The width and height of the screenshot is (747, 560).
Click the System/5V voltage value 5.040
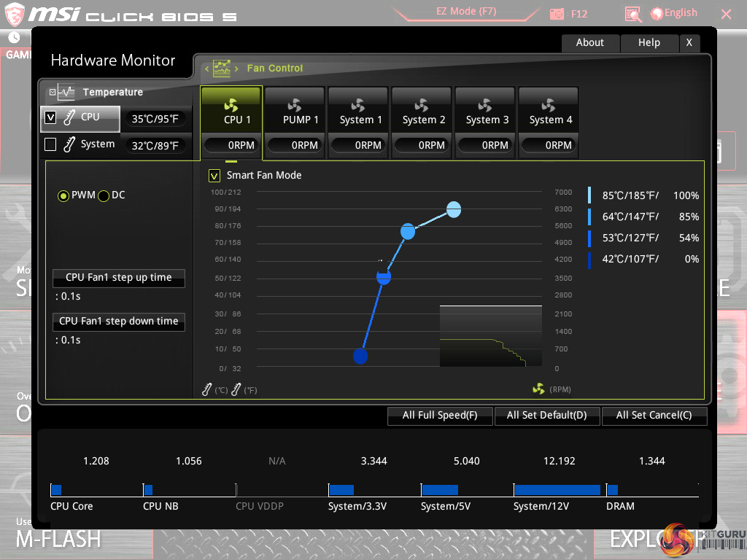click(466, 462)
